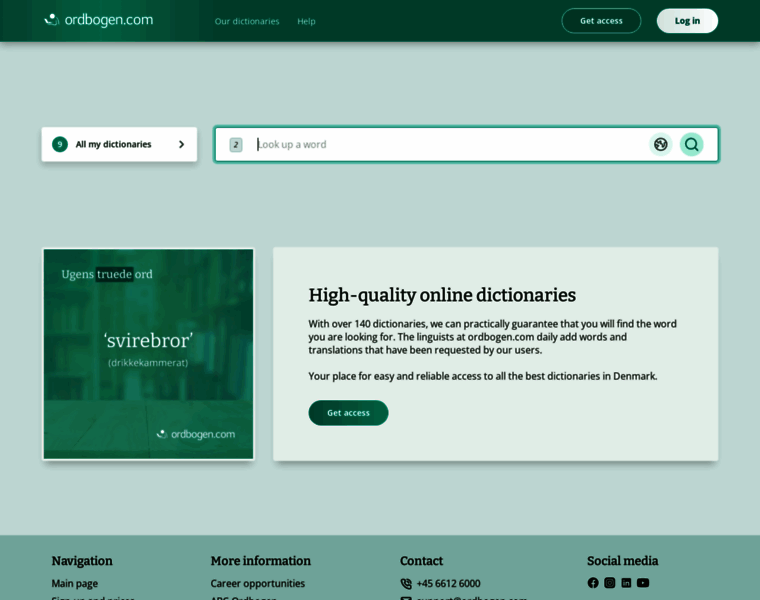
Task: Click the number 9 dictionaries badge
Action: tap(60, 144)
